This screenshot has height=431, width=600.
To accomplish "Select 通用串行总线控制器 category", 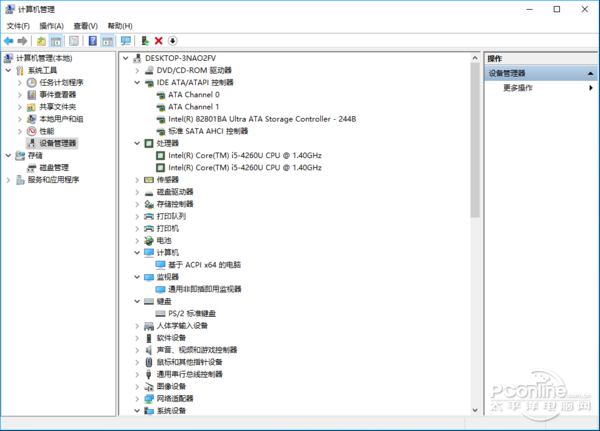I will coord(189,374).
